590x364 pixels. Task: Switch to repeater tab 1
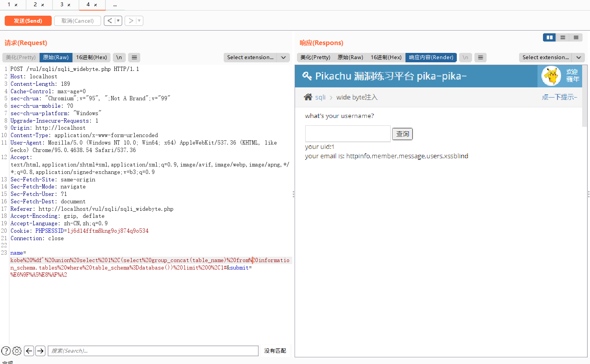(x=9, y=5)
